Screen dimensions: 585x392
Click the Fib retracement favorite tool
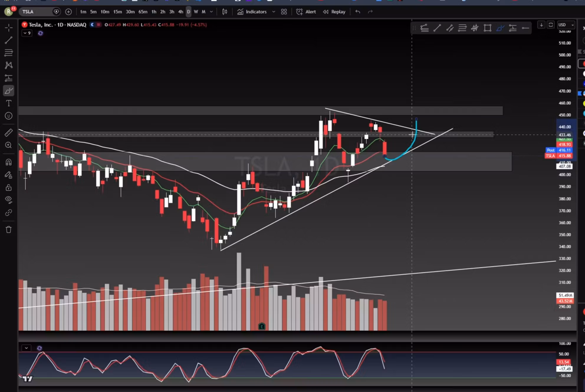pyautogui.click(x=424, y=28)
